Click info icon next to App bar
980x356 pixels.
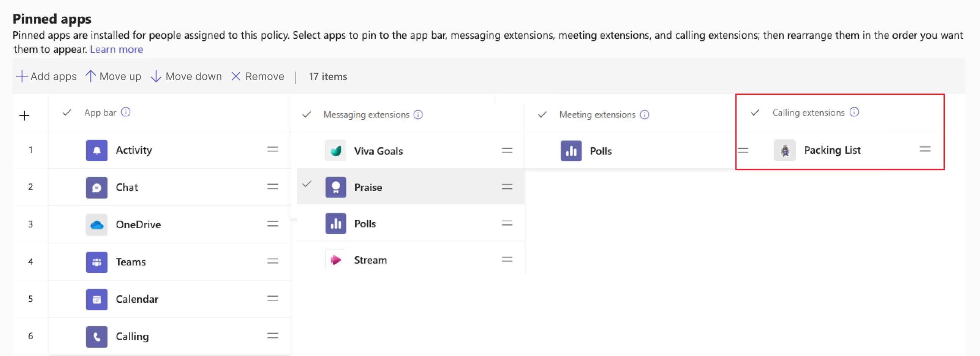pyautogui.click(x=126, y=112)
